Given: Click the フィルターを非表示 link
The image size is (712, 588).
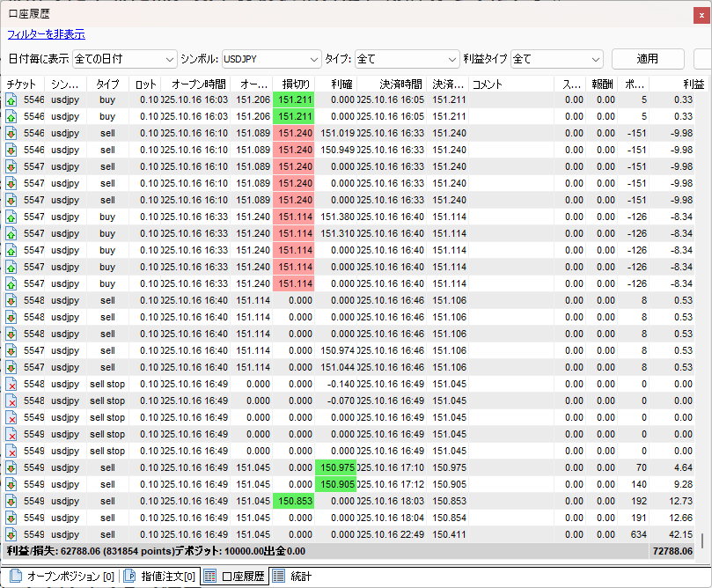Looking at the screenshot, I should 46,34.
